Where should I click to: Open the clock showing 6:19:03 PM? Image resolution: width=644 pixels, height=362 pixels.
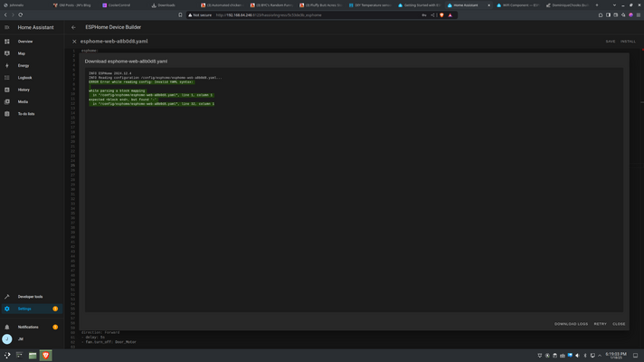pyautogui.click(x=616, y=356)
